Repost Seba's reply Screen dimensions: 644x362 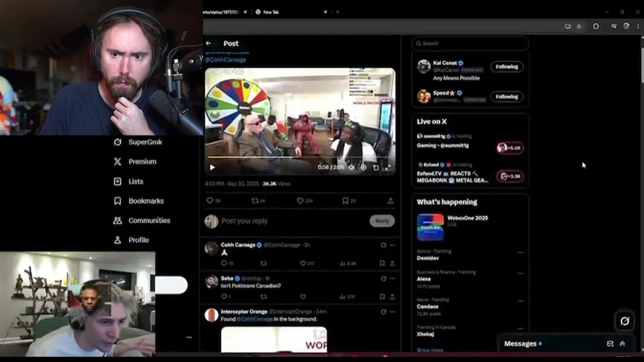click(x=264, y=297)
